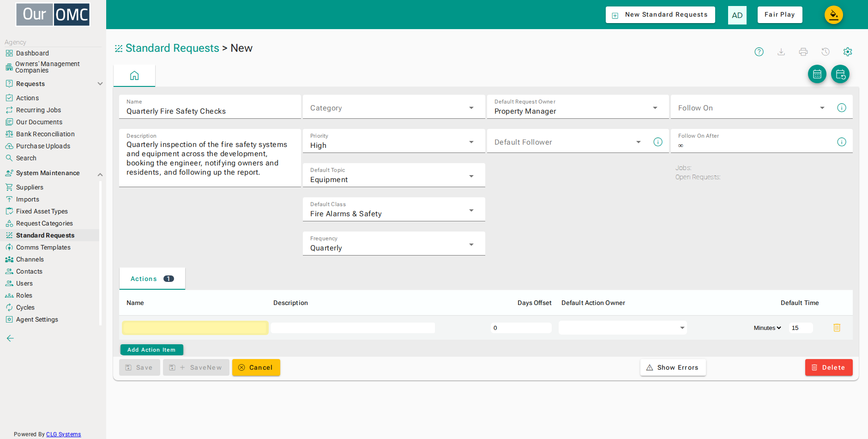Click the Default Follower info icon
Viewport: 868px width, 439px height.
658,142
